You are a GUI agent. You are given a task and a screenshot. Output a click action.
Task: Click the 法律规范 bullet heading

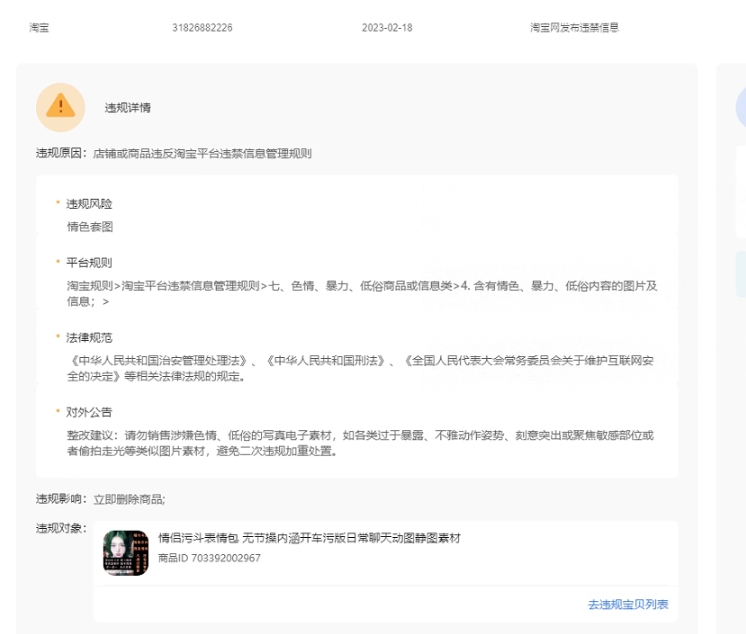[x=89, y=337]
